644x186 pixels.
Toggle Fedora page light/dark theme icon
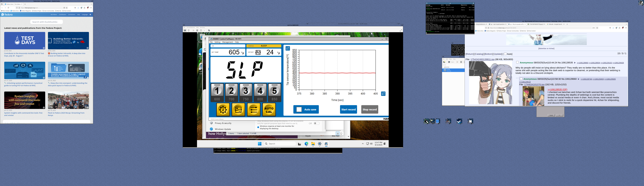pyautogui.click(x=90, y=14)
